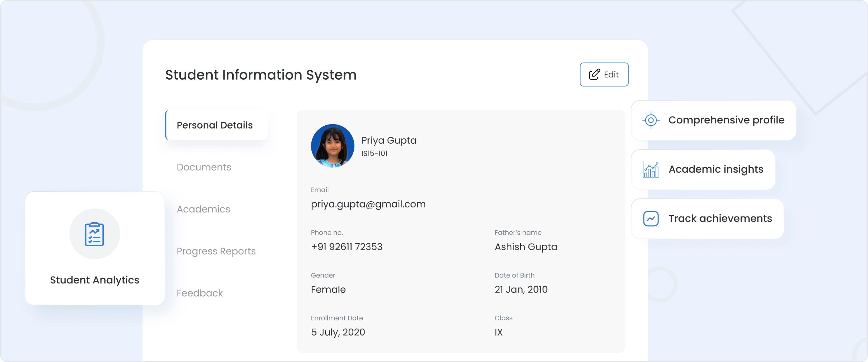This screenshot has width=868, height=362.
Task: Click the Track achievements card
Action: click(x=707, y=218)
